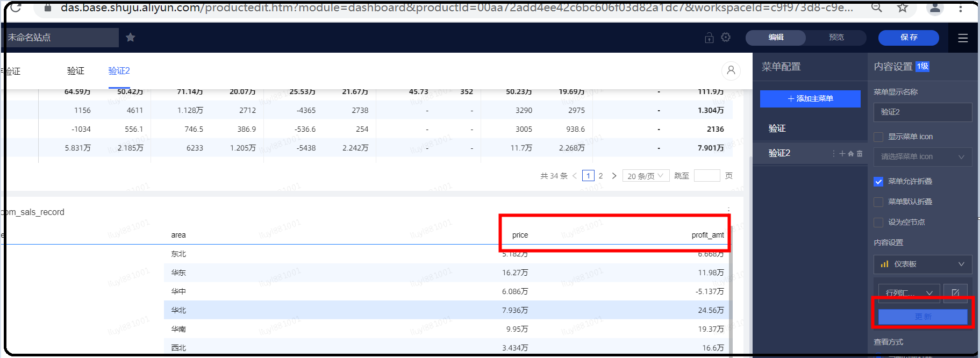
Task: Click the edit icon next to the 行列汇 dropdown
Action: pyautogui.click(x=955, y=292)
